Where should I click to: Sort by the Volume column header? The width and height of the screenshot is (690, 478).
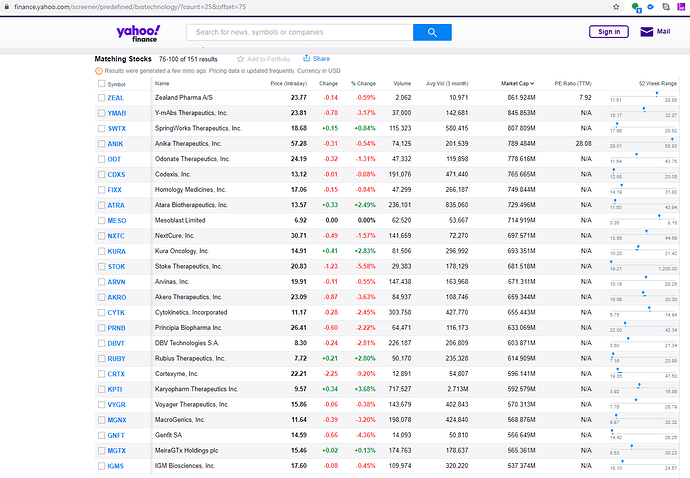(x=402, y=84)
